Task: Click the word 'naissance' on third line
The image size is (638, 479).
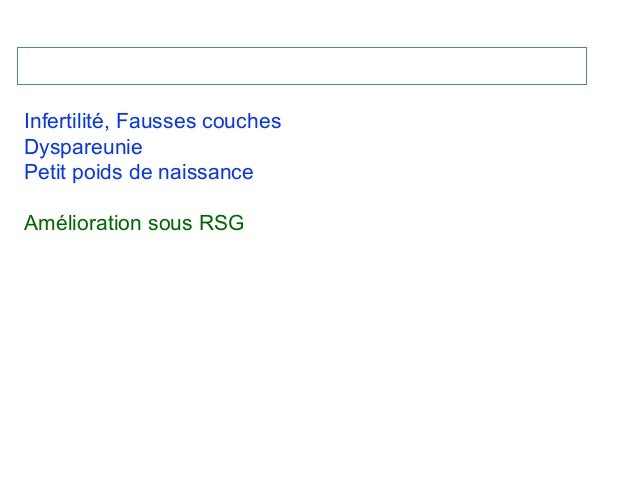Action: coord(205,173)
